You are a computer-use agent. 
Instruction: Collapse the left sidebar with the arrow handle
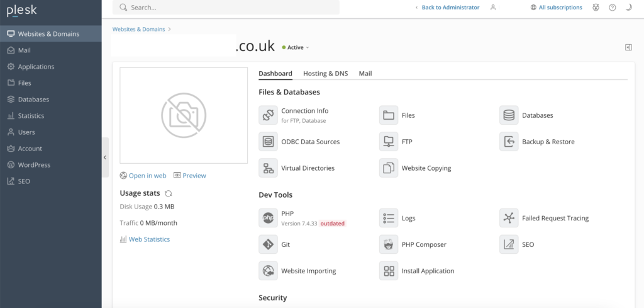coord(105,157)
